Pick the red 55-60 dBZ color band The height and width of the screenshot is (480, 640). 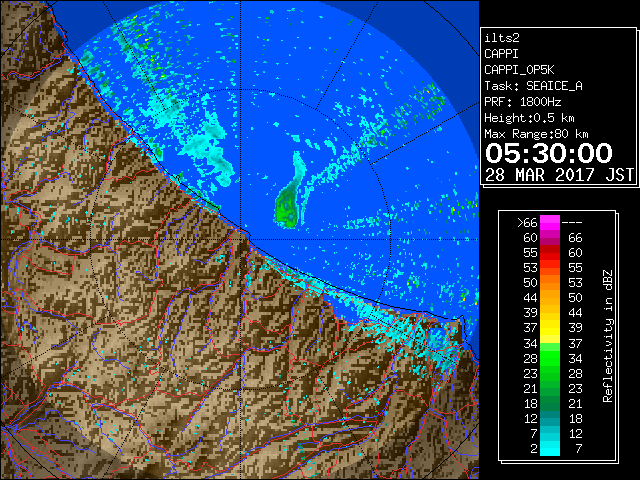coord(550,253)
